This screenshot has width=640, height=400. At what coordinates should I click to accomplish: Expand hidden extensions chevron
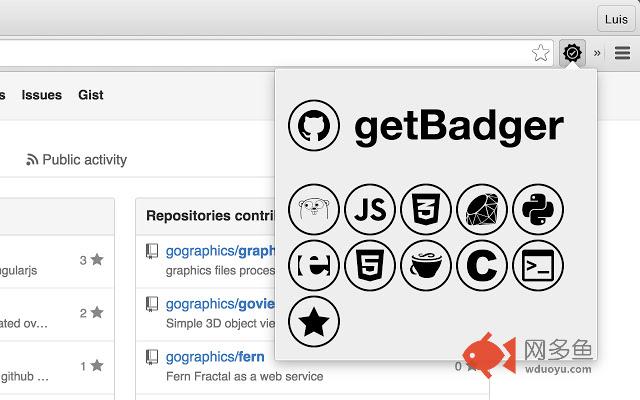597,53
